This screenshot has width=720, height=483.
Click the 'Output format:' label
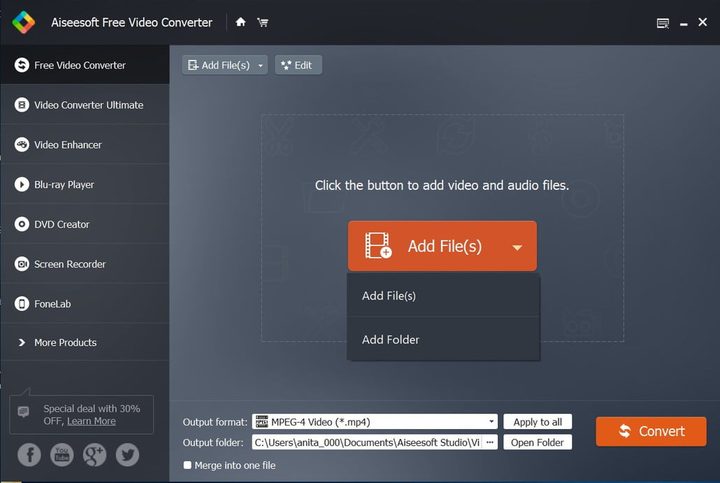215,422
